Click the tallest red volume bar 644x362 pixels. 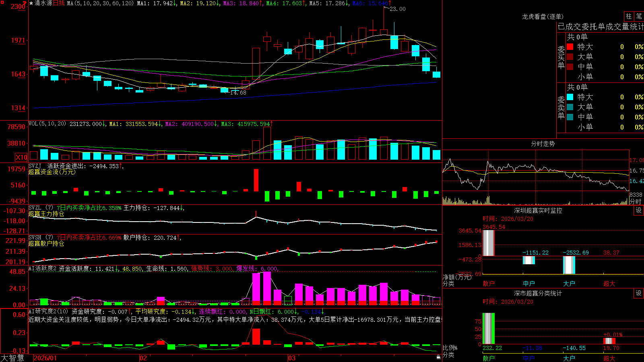(x=267, y=144)
